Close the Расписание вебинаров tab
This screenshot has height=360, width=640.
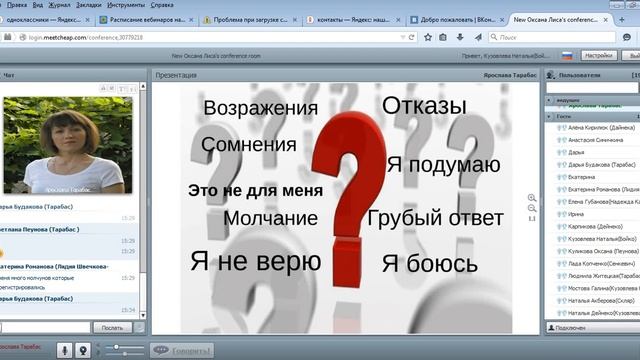pyautogui.click(x=191, y=20)
